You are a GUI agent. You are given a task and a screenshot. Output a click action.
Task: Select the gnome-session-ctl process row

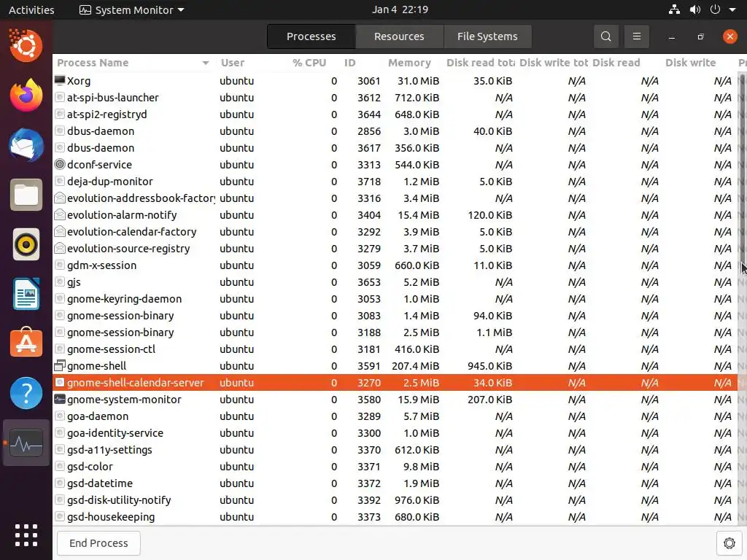(395, 349)
